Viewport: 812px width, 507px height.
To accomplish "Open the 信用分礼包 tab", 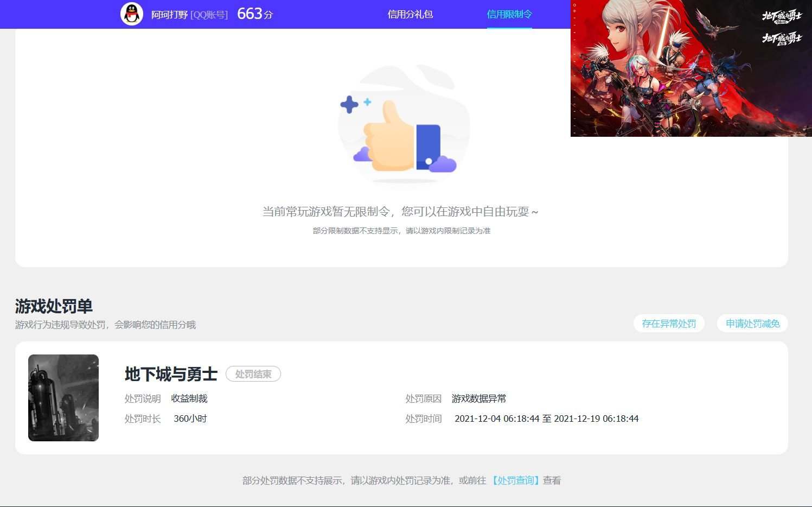I will tap(410, 14).
